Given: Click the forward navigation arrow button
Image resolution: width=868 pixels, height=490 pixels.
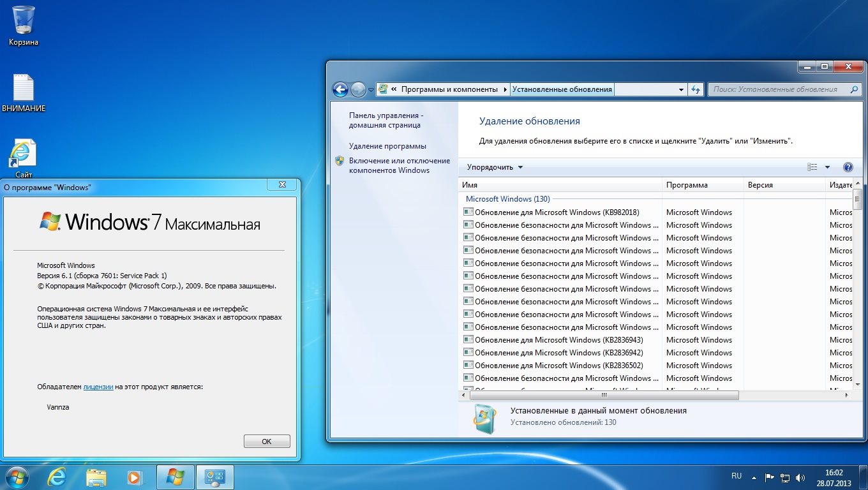Looking at the screenshot, I should (358, 90).
